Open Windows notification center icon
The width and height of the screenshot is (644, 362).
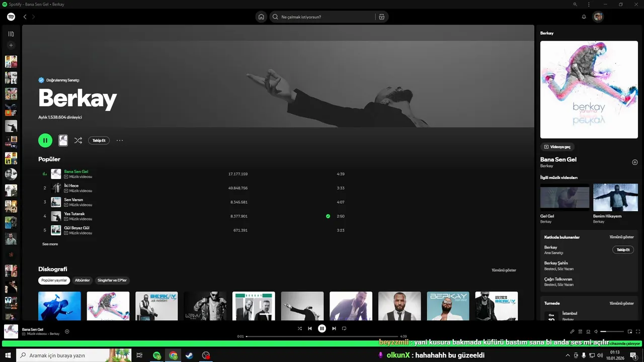pos(633,355)
